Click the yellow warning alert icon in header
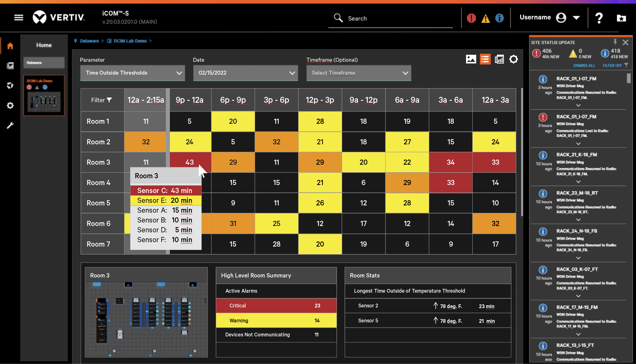 [x=485, y=18]
